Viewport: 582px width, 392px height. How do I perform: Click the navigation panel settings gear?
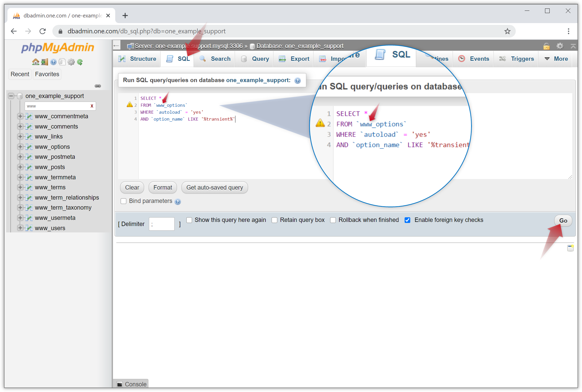pyautogui.click(x=71, y=62)
